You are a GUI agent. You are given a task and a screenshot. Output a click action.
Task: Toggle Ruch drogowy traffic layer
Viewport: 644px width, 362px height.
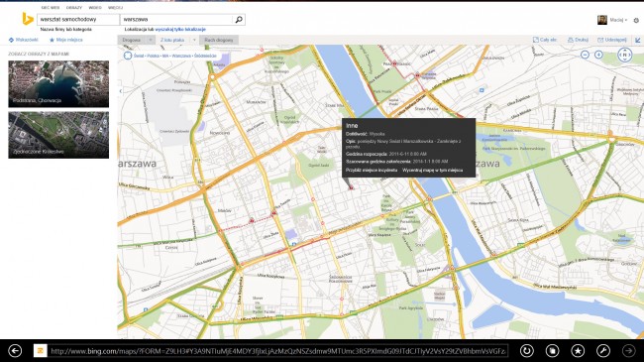pos(219,40)
